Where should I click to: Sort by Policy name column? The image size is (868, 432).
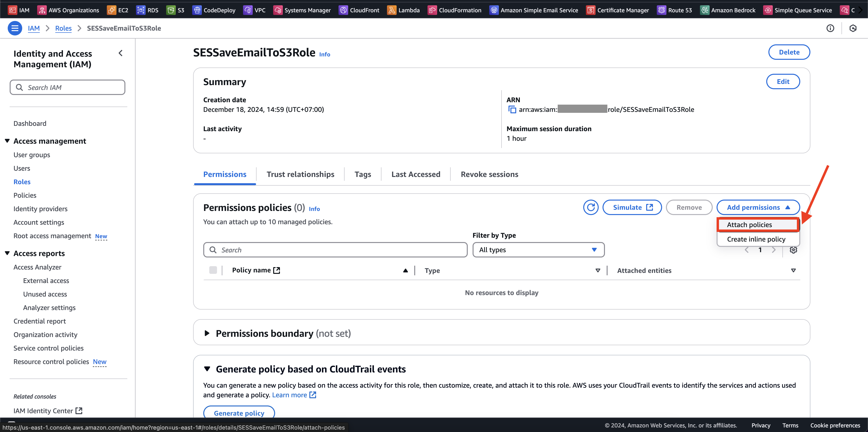pyautogui.click(x=405, y=270)
